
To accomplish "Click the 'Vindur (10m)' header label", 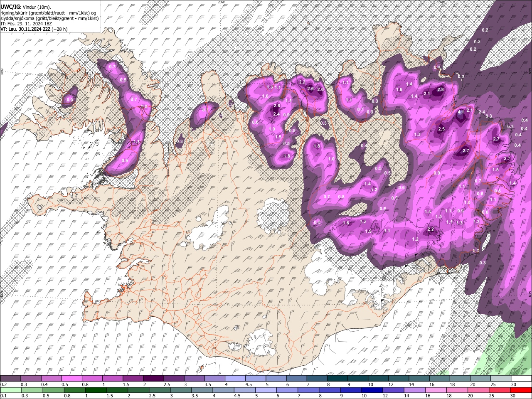I will (36, 7).
